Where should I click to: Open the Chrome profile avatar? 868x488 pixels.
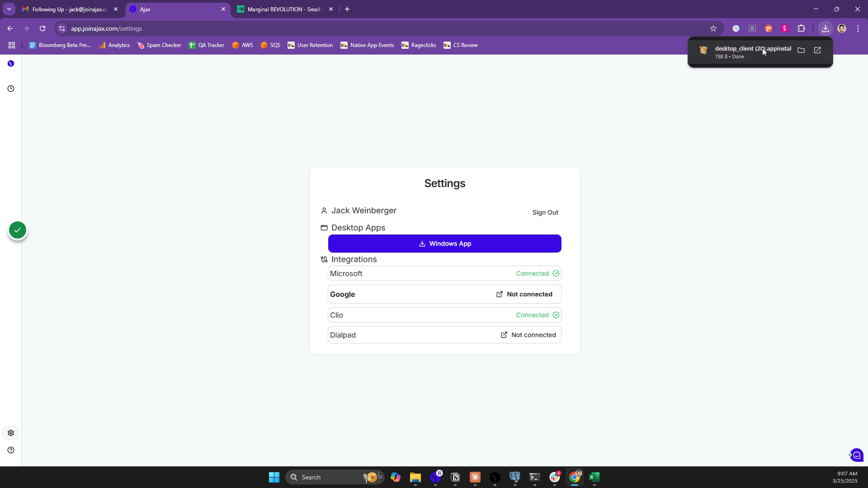(x=842, y=28)
